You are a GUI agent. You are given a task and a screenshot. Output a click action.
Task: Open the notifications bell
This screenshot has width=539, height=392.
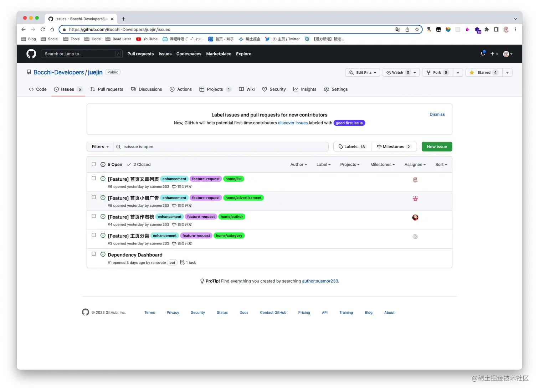pos(483,54)
